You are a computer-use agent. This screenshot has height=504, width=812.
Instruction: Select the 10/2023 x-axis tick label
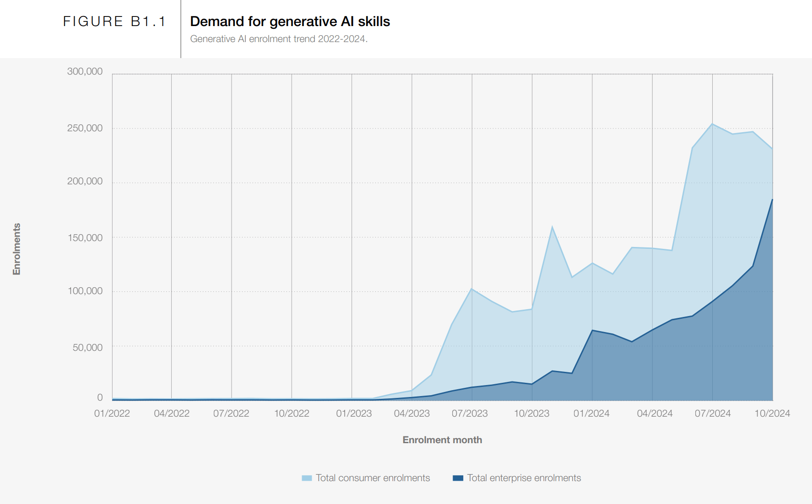(x=531, y=413)
